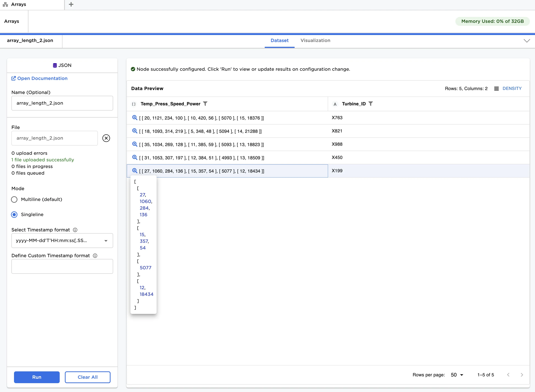Click magnifier icon in the X450 row

134,157
